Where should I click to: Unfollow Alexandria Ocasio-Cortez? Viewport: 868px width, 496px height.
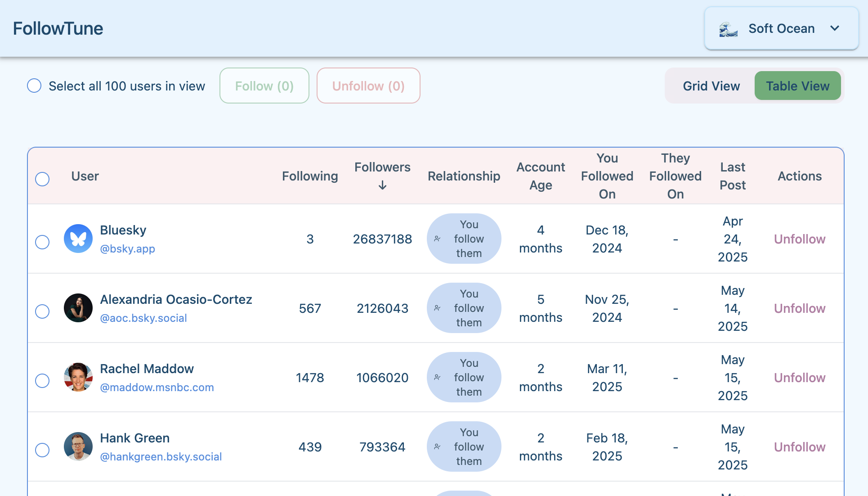coord(800,308)
